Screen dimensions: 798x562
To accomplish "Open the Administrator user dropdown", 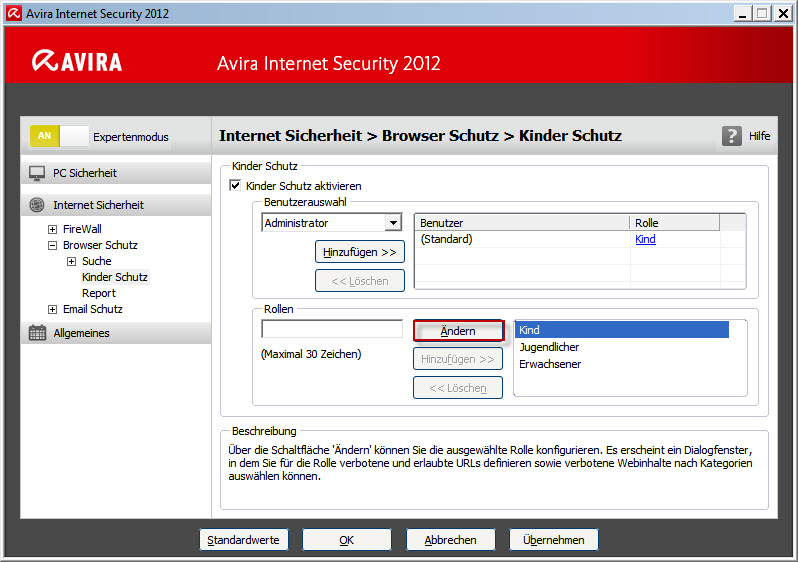I will pos(393,222).
